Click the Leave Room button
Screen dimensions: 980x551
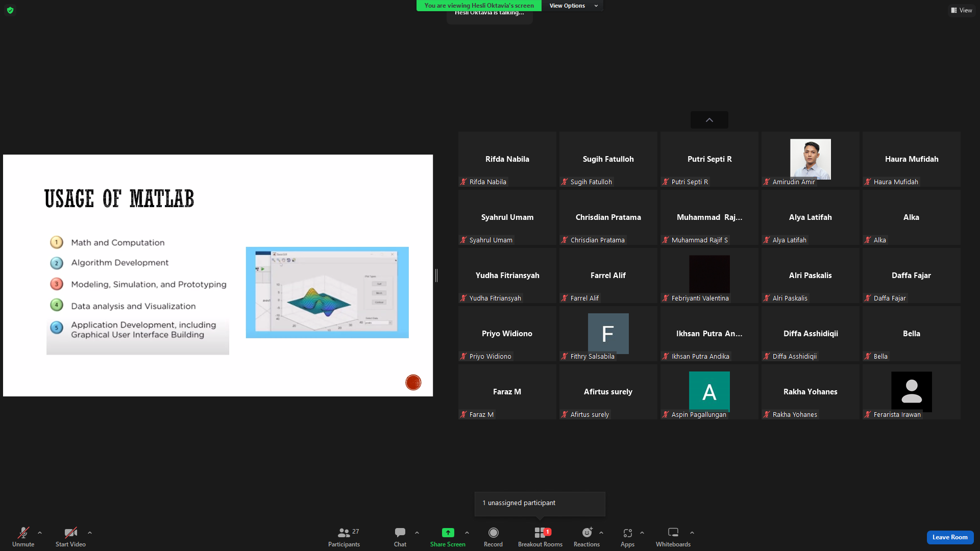click(x=950, y=537)
